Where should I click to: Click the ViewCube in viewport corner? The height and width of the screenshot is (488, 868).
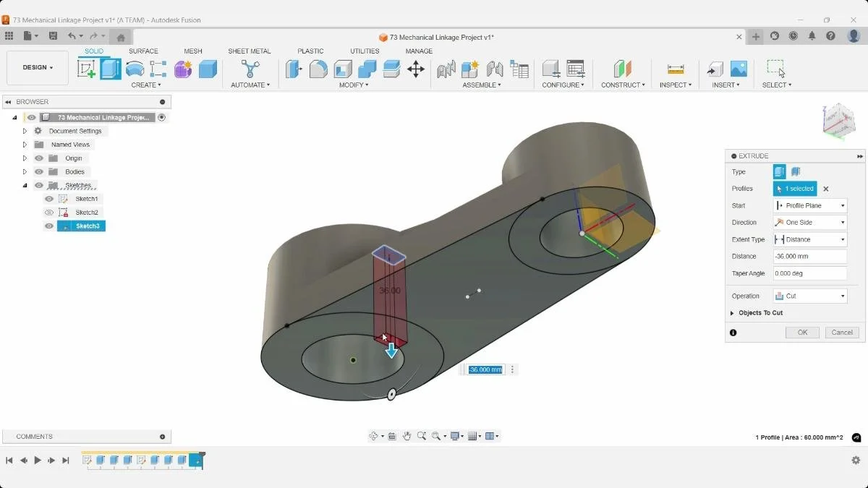pos(838,121)
